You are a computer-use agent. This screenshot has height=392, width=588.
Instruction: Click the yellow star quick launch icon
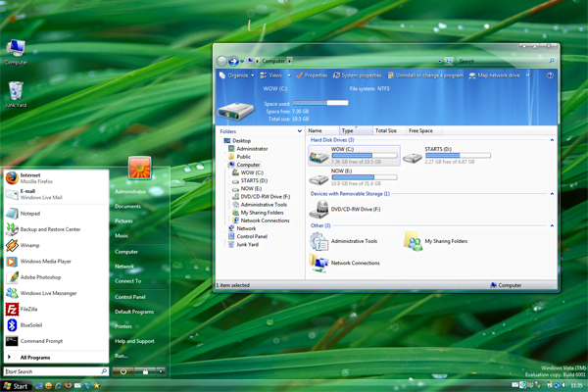(97, 385)
